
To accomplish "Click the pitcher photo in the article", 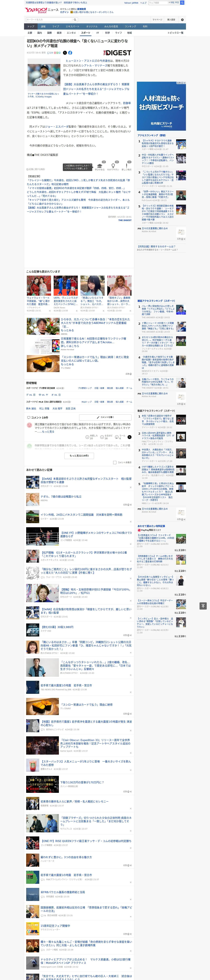I will pos(44,75).
